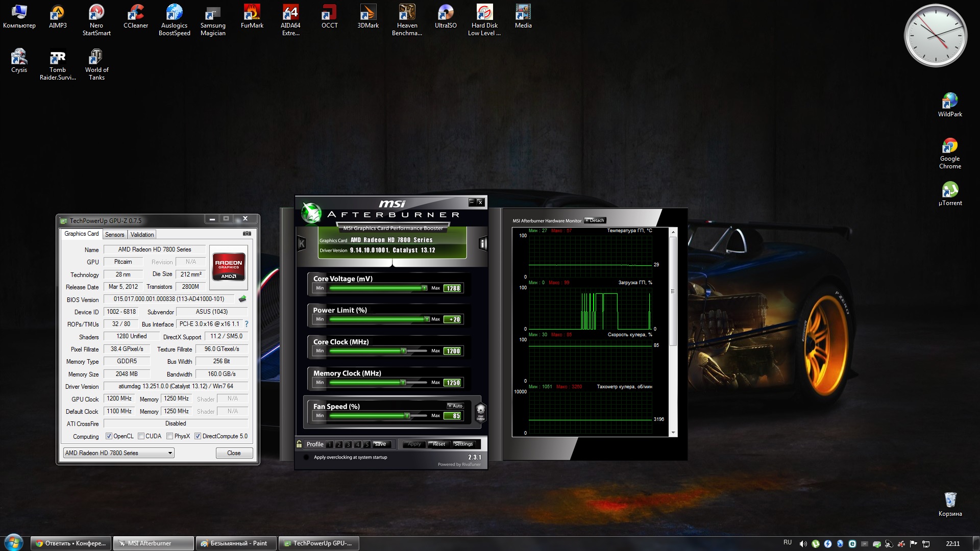Open the AMD Radeon HD 7800 Series dropdown

coord(118,453)
